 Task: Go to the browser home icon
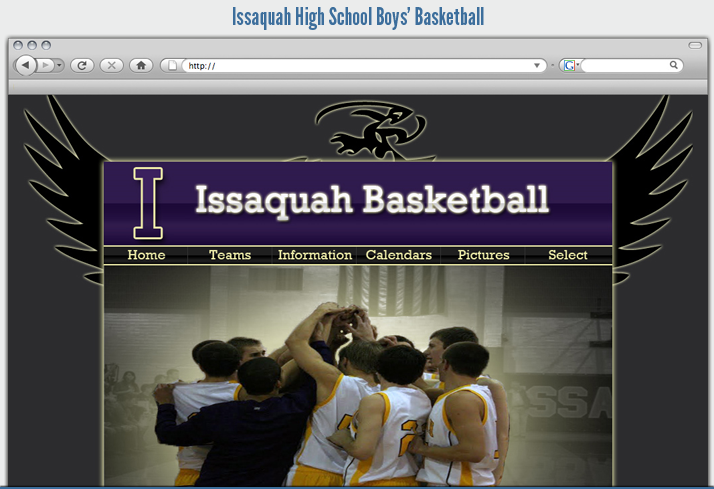click(141, 66)
